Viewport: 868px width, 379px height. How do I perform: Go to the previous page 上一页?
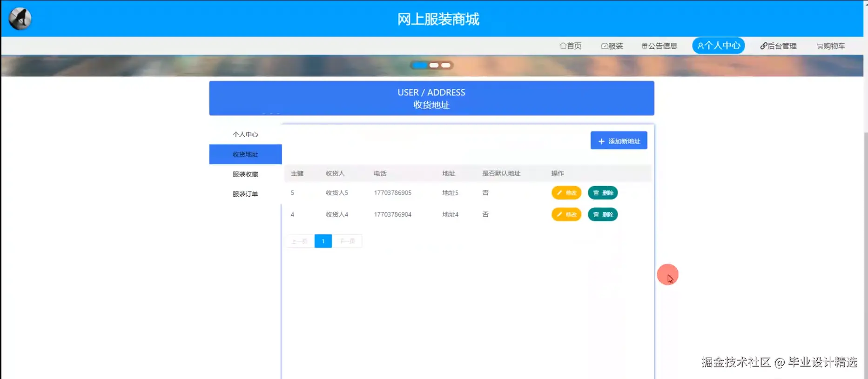(x=300, y=241)
